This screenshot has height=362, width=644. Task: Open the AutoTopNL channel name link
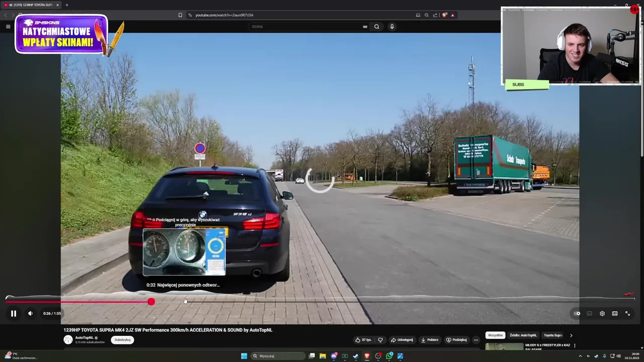click(84, 338)
